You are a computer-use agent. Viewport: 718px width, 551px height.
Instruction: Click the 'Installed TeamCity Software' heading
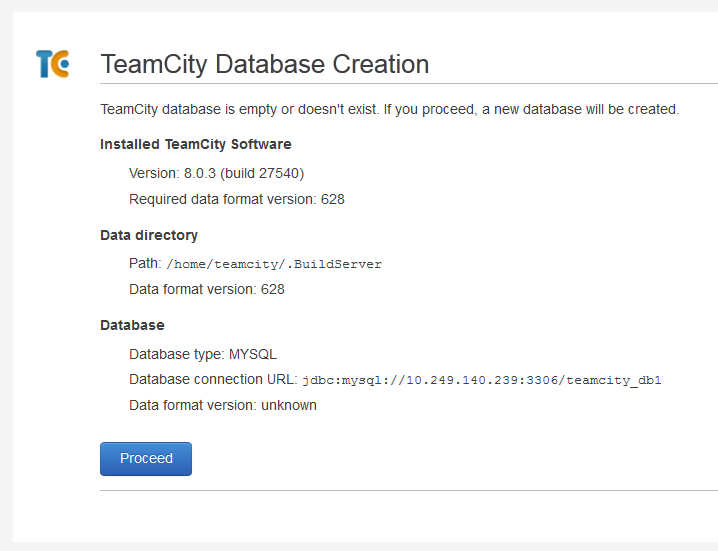[x=196, y=144]
